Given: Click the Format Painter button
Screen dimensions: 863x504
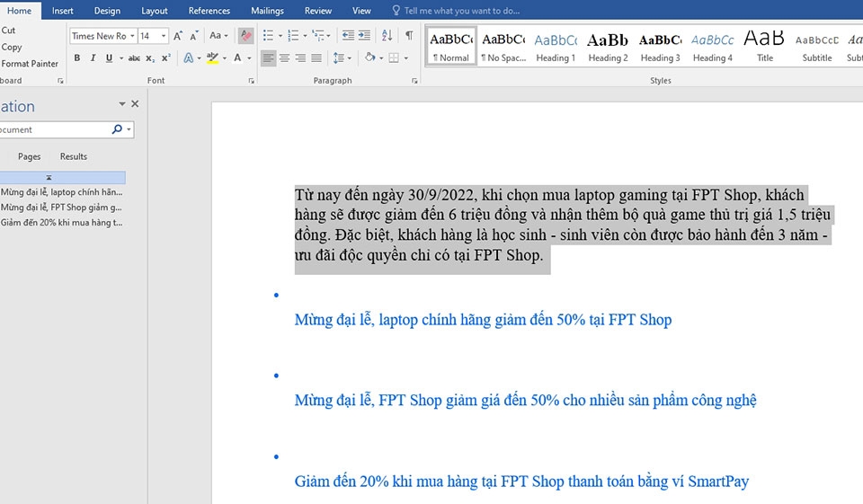Looking at the screenshot, I should [x=30, y=64].
